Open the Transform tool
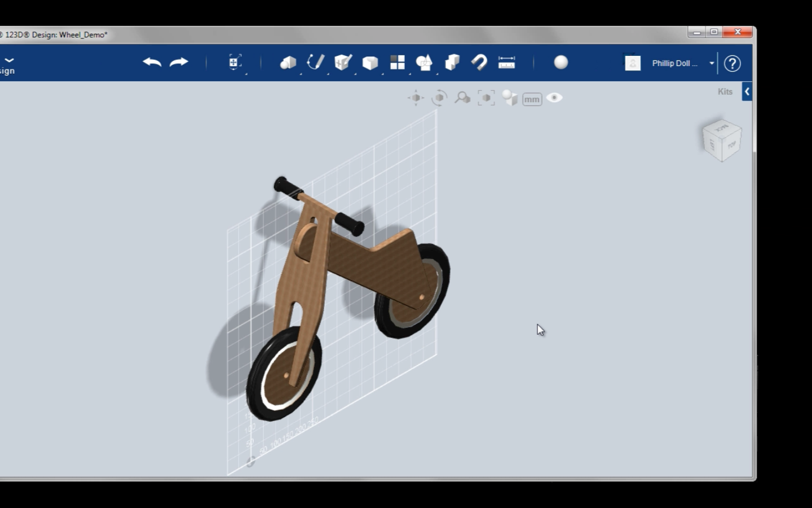 pos(235,62)
